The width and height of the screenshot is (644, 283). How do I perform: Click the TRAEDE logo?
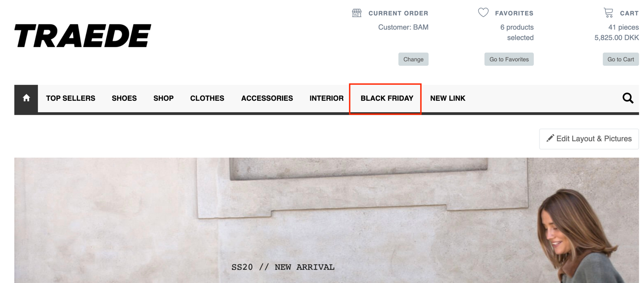(83, 36)
